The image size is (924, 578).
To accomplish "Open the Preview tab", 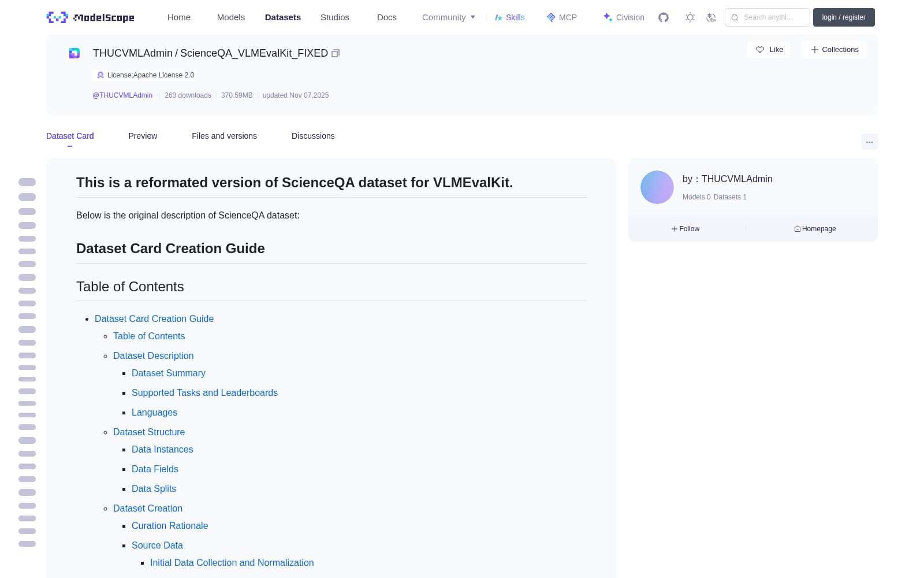I will [143, 136].
